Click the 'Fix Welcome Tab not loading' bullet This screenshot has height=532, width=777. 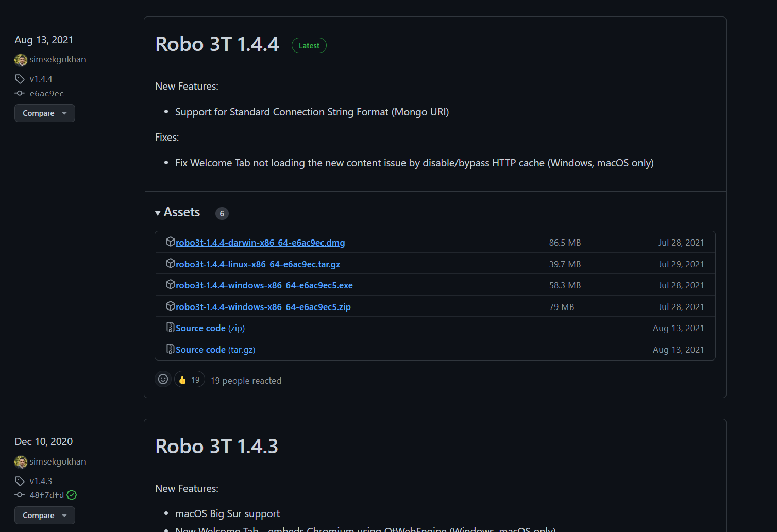[x=414, y=163]
